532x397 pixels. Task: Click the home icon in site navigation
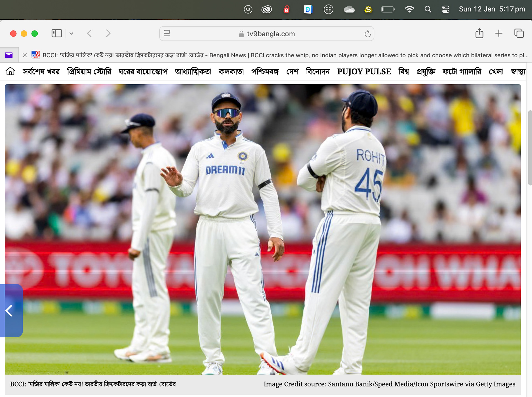tap(10, 72)
